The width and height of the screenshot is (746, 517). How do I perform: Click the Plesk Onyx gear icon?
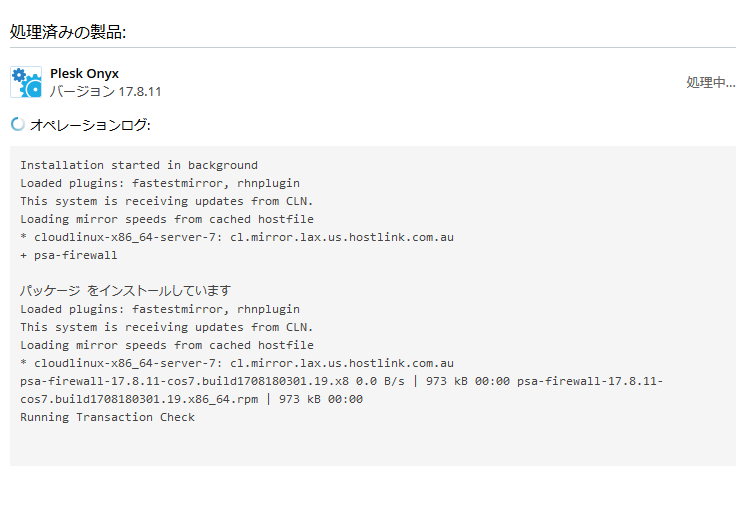coord(26,82)
